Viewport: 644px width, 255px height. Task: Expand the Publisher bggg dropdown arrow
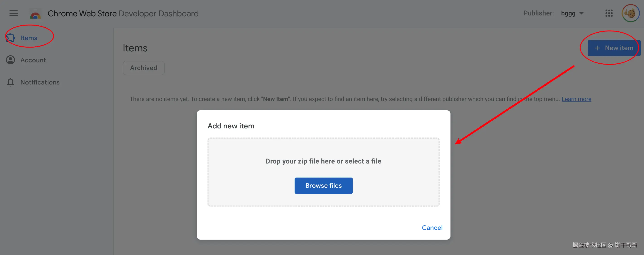pyautogui.click(x=581, y=13)
